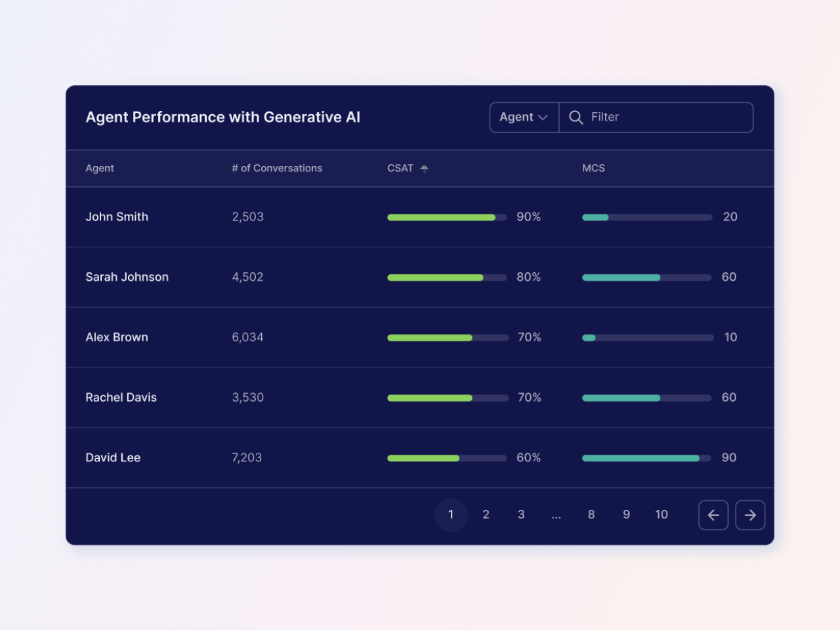This screenshot has height=630, width=840.
Task: Click the MCS column header
Action: tap(593, 169)
